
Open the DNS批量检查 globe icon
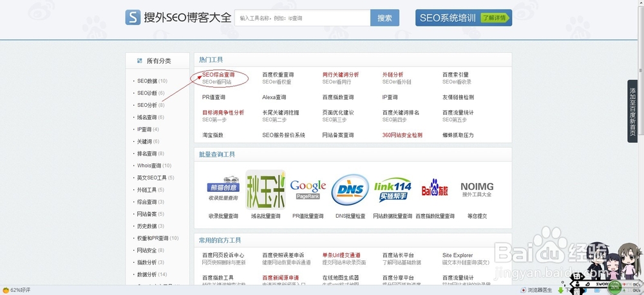click(350, 189)
